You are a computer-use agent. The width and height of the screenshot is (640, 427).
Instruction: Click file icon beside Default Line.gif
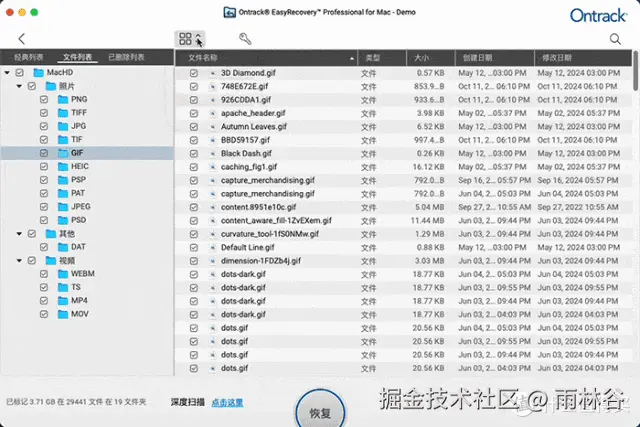[212, 248]
